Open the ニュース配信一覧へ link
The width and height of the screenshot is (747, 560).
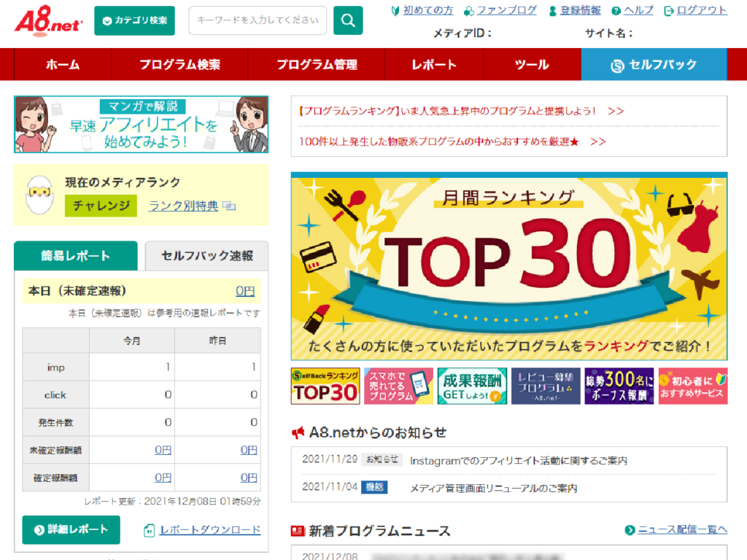coord(683,529)
